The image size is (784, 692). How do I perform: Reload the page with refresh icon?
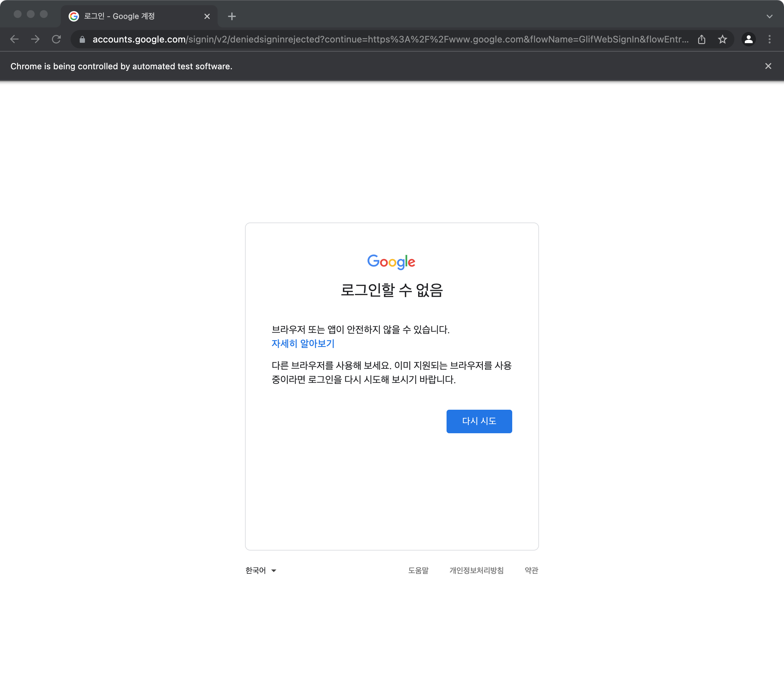[x=57, y=39]
